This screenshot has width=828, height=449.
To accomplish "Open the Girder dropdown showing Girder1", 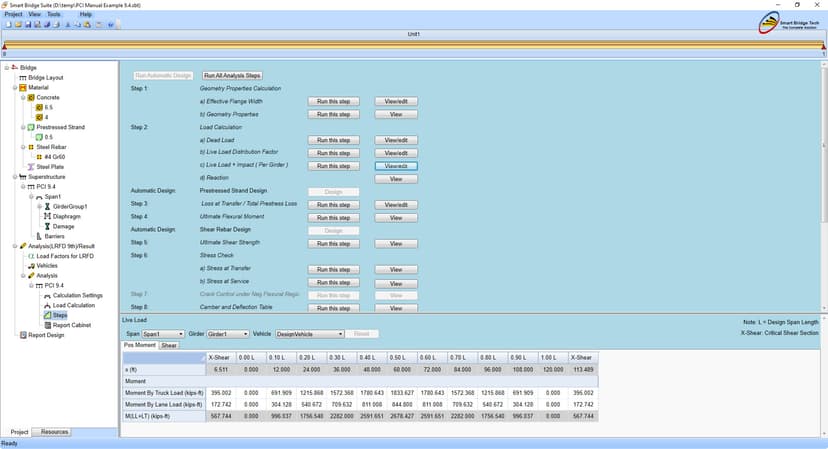I will pyautogui.click(x=227, y=334).
